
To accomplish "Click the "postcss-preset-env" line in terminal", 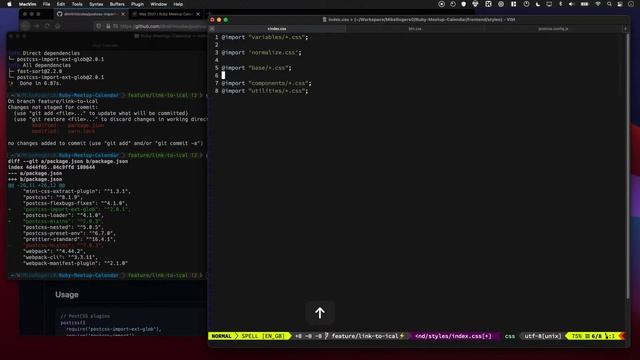I will click(x=69, y=233).
